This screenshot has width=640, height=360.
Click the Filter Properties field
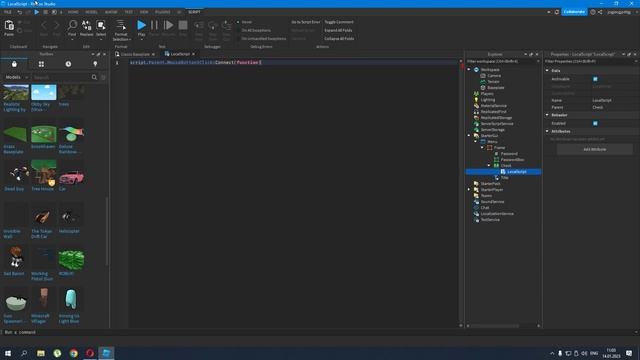point(591,62)
